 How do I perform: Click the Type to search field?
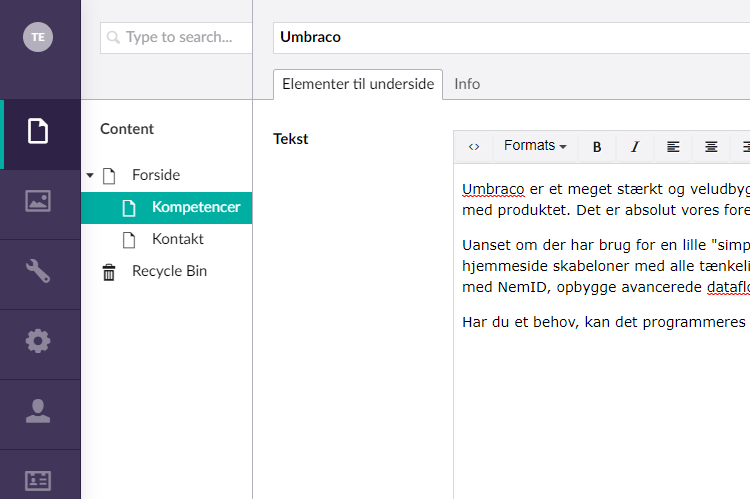[x=176, y=37]
